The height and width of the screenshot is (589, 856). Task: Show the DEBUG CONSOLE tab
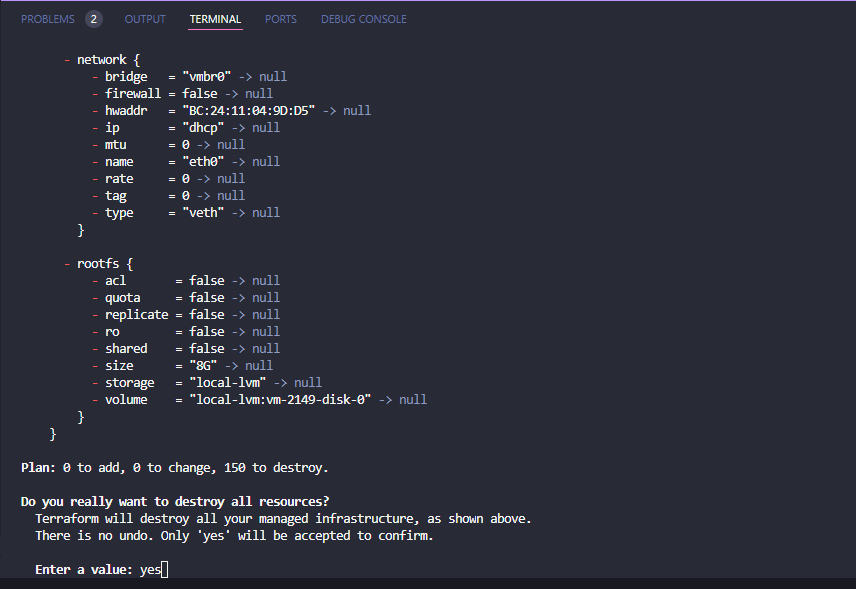coord(364,19)
